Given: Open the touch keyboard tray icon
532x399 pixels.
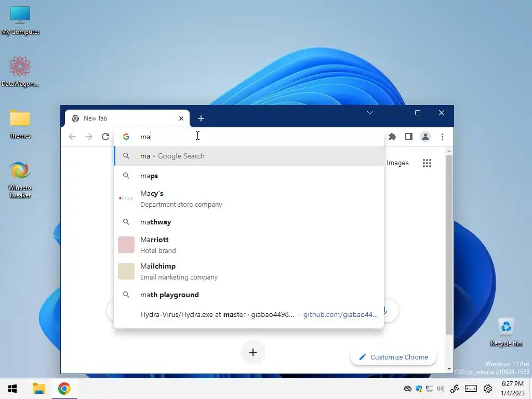Looking at the screenshot, I should point(471,389).
